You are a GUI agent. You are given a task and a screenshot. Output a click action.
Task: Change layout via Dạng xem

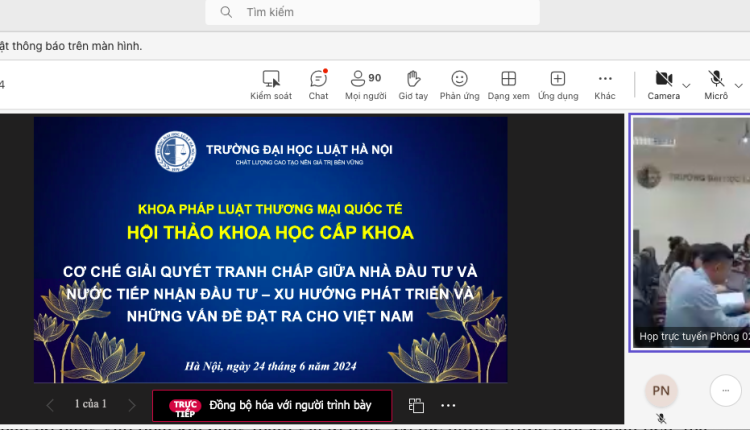pos(508,79)
